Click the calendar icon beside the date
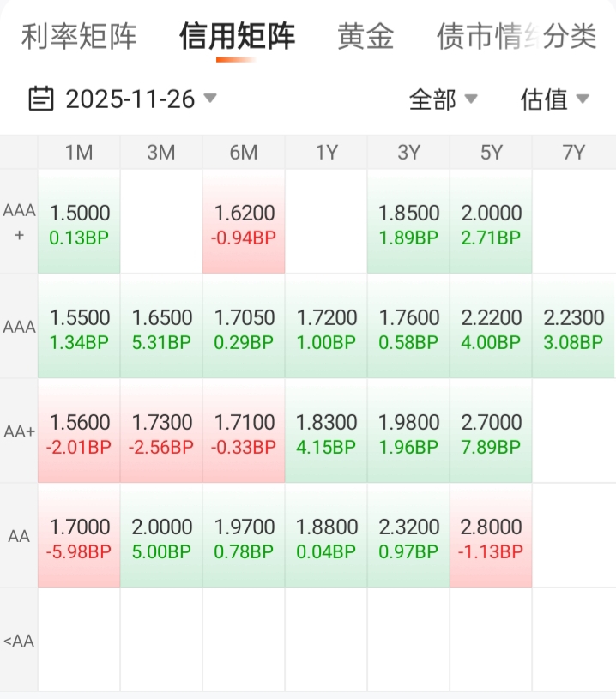616x699 pixels. coord(40,99)
